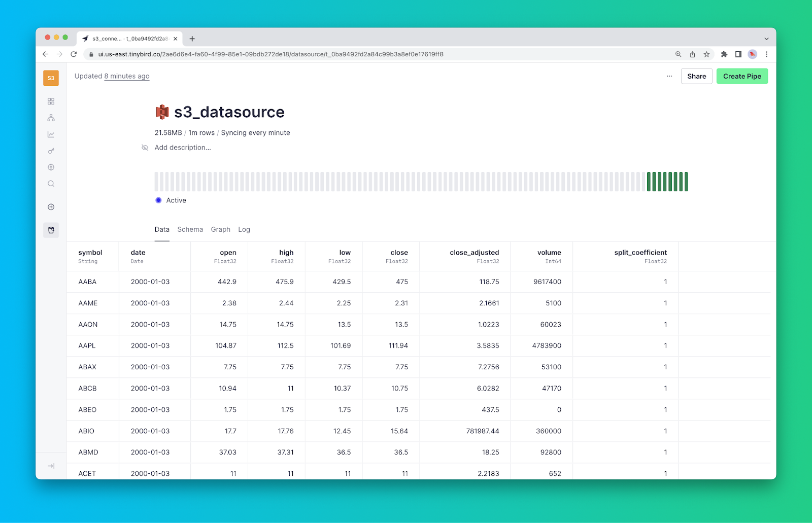The height and width of the screenshot is (523, 812).
Task: Switch to the Schema tab
Action: click(x=190, y=229)
